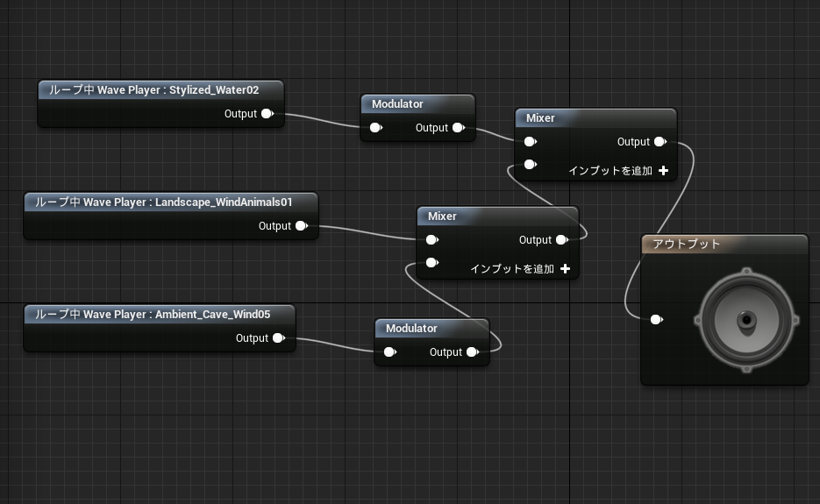Click the speaker icon in the アウトプット node
This screenshot has height=504, width=820.
tap(747, 320)
